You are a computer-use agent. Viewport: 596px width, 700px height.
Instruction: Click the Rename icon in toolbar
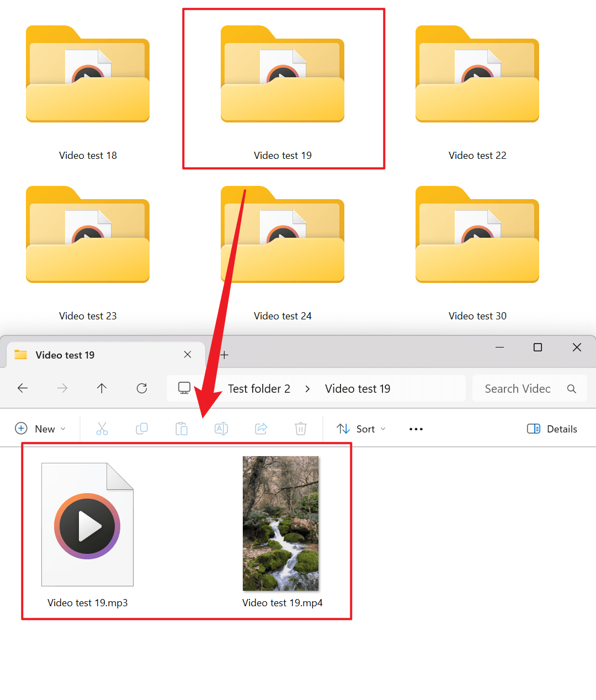[221, 429]
